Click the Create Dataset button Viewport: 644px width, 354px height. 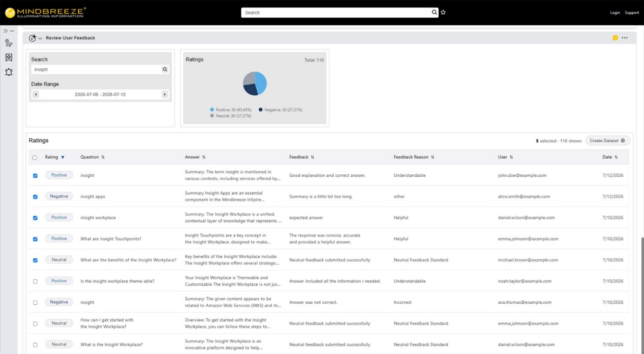(x=608, y=141)
